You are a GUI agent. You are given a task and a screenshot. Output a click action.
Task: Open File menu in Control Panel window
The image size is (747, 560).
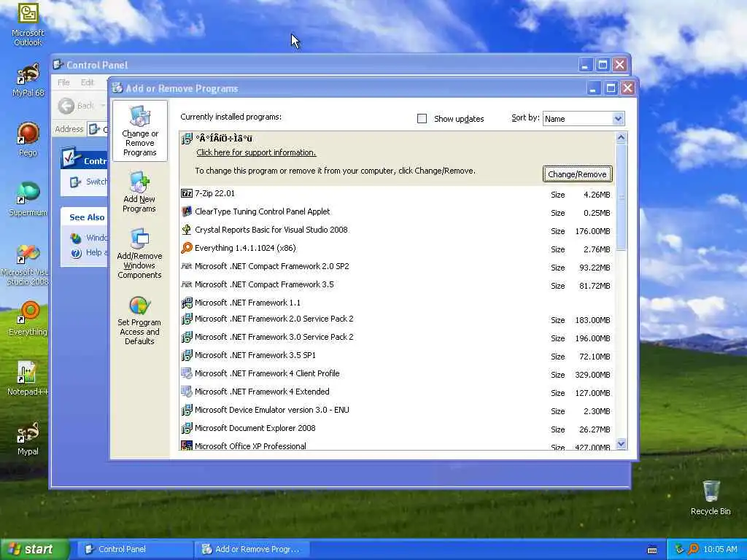click(63, 82)
